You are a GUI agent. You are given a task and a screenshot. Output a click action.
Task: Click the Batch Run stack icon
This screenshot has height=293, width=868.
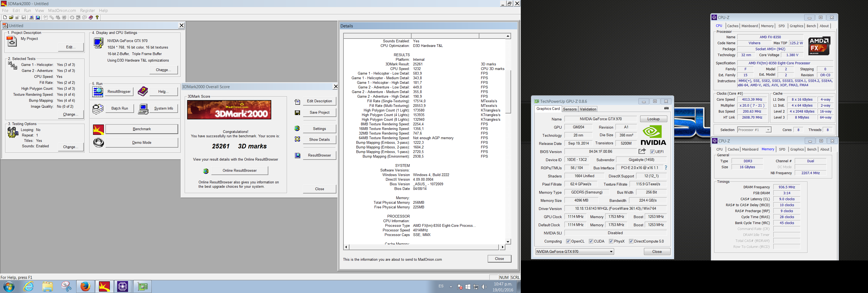point(98,109)
